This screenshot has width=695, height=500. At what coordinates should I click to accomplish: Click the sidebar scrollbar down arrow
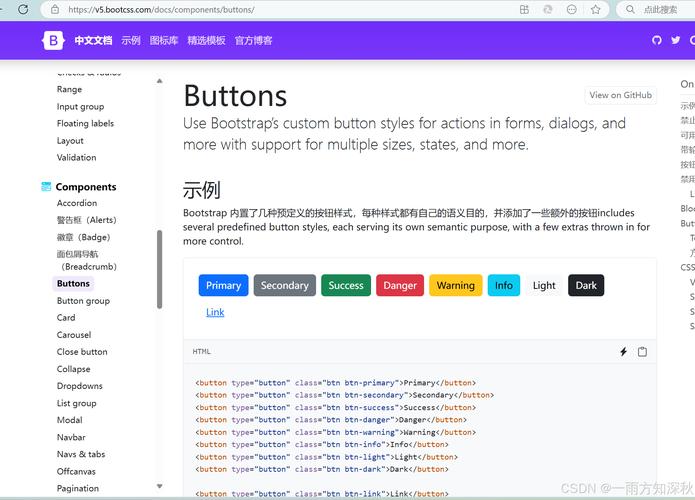pos(160,486)
